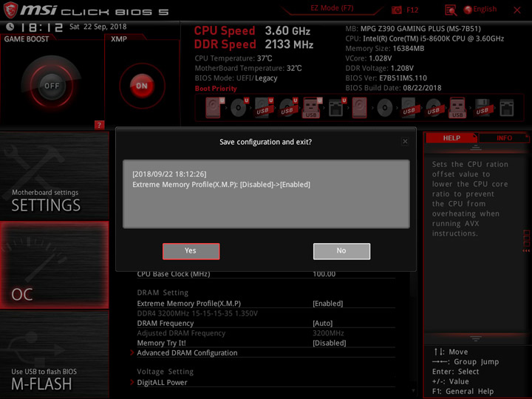Open the red question mark help icon
The image size is (532, 399).
tap(99, 125)
